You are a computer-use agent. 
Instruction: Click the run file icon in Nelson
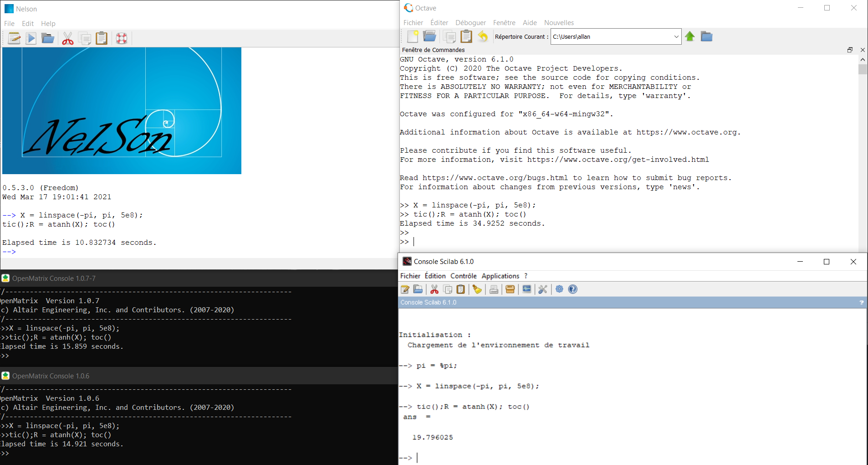(x=31, y=38)
